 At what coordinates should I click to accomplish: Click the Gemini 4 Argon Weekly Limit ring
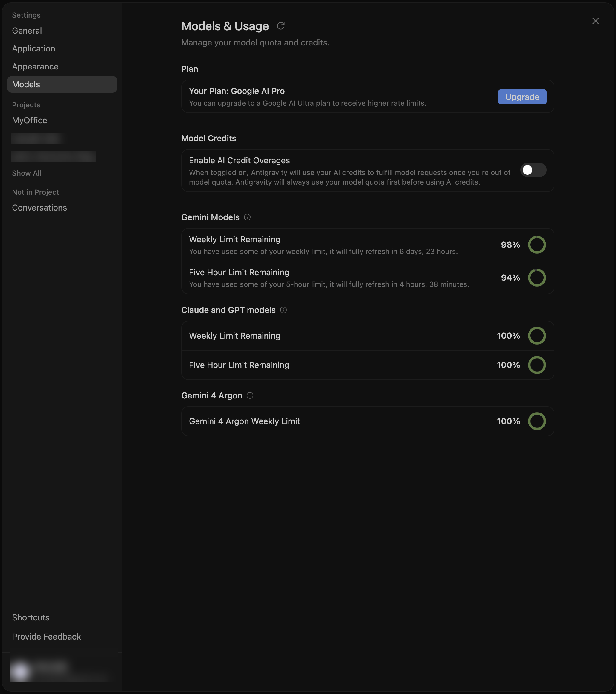click(x=537, y=421)
